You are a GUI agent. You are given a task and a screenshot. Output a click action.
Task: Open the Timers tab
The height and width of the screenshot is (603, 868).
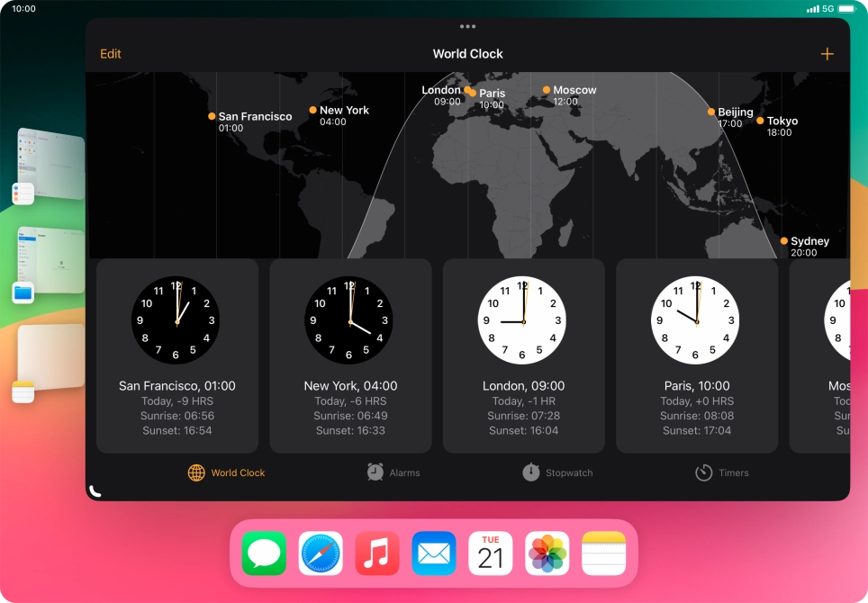coord(721,472)
